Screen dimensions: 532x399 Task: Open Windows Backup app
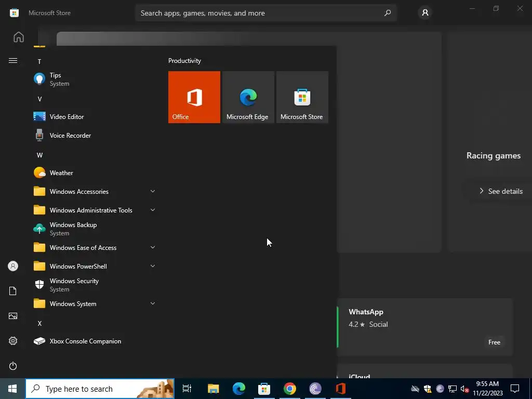pyautogui.click(x=95, y=229)
